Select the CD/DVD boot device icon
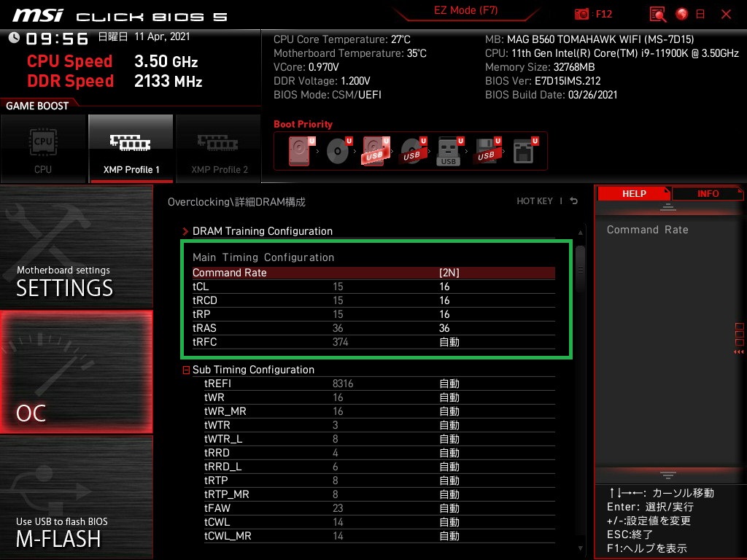The width and height of the screenshot is (747, 560). (338, 151)
